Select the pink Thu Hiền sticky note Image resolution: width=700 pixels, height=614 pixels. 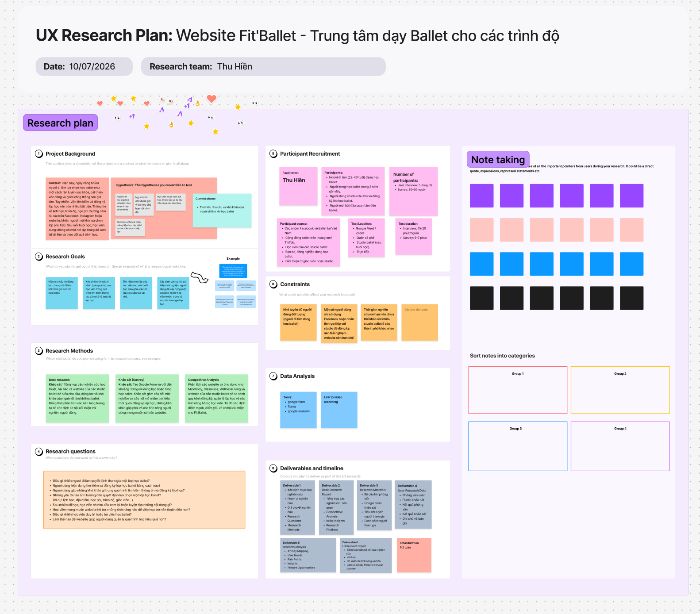(298, 186)
